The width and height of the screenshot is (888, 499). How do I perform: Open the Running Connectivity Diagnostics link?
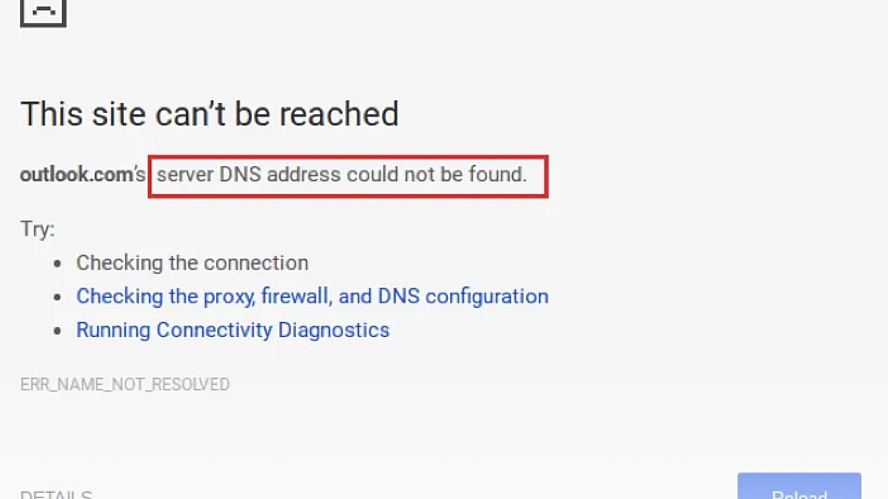click(233, 330)
